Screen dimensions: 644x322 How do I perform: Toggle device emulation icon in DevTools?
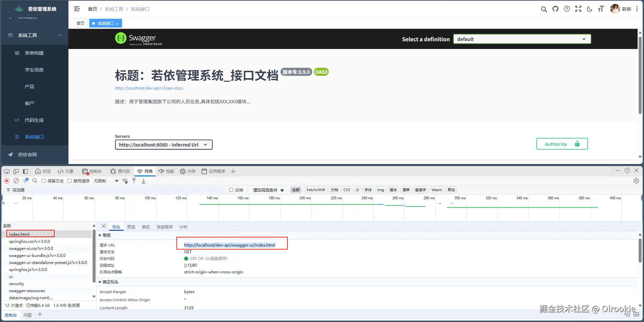pyautogui.click(x=16, y=171)
